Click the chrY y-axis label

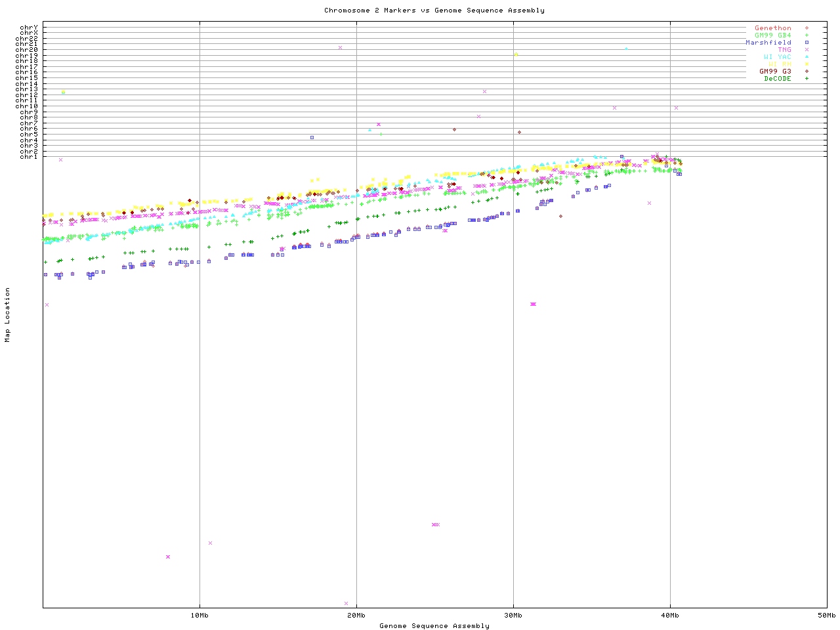29,28
